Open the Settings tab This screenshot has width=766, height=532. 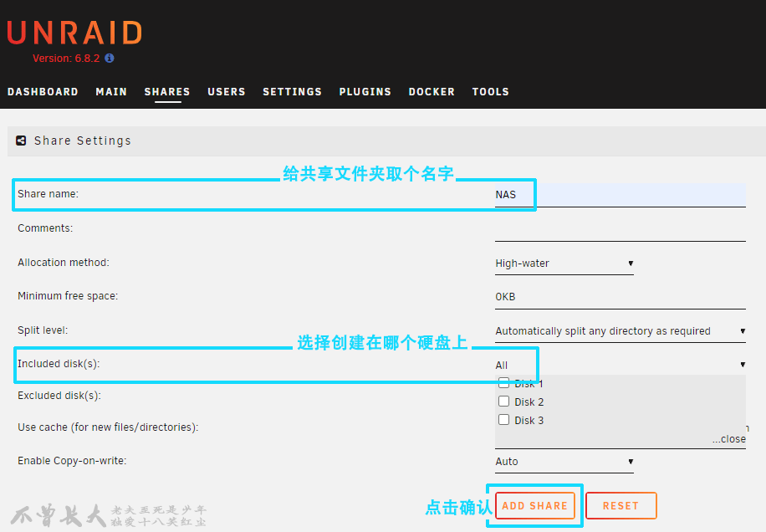(x=292, y=92)
